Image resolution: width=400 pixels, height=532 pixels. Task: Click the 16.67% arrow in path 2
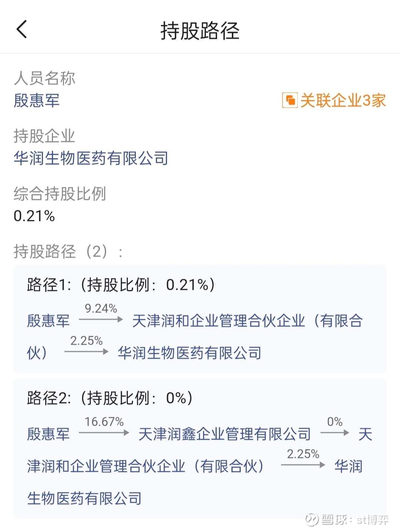[104, 432]
